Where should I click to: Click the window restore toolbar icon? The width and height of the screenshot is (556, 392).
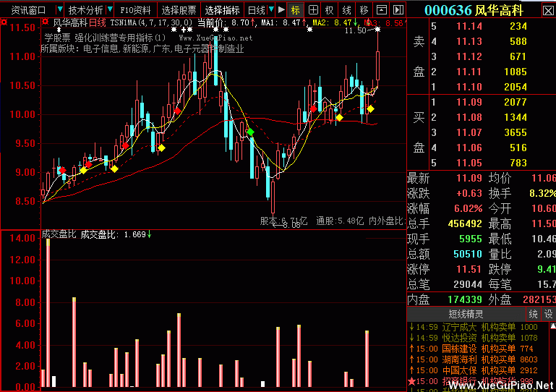[x=382, y=10]
